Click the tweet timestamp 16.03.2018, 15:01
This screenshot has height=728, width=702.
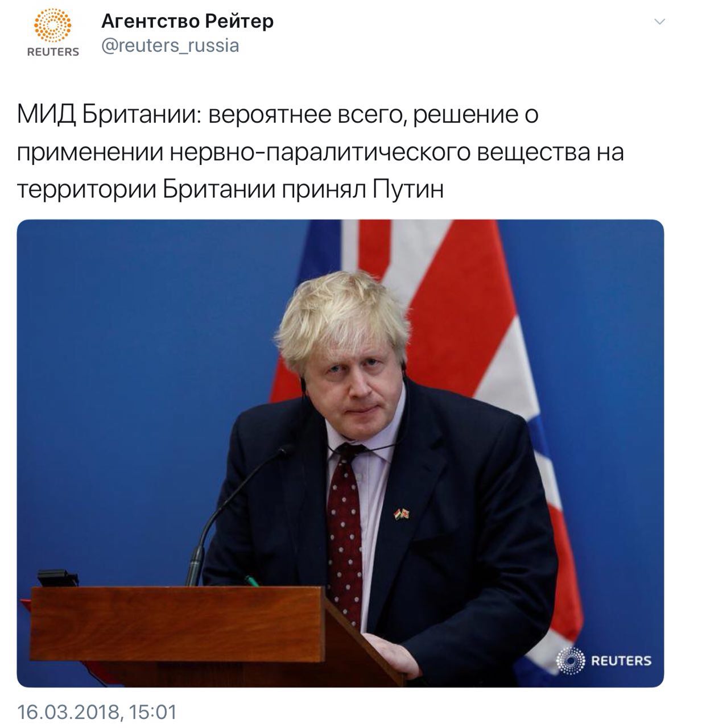(97, 712)
